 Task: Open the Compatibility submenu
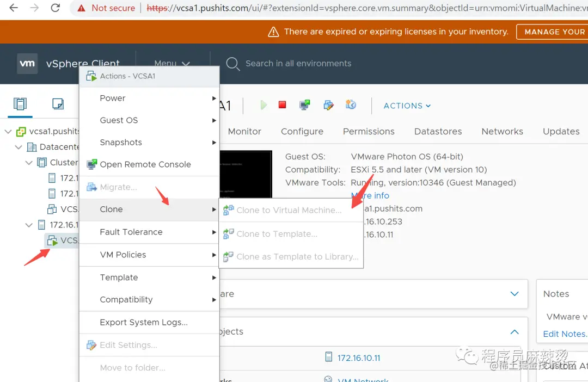149,299
